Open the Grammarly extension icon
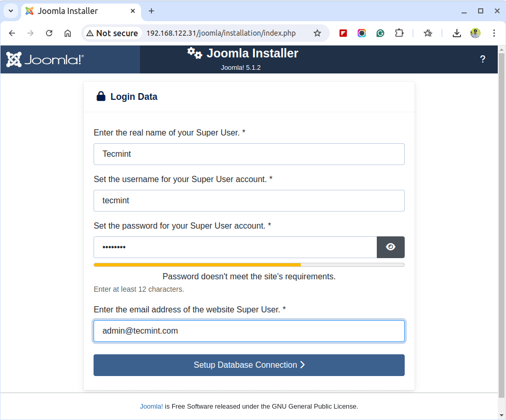This screenshot has width=506, height=420. click(x=380, y=33)
